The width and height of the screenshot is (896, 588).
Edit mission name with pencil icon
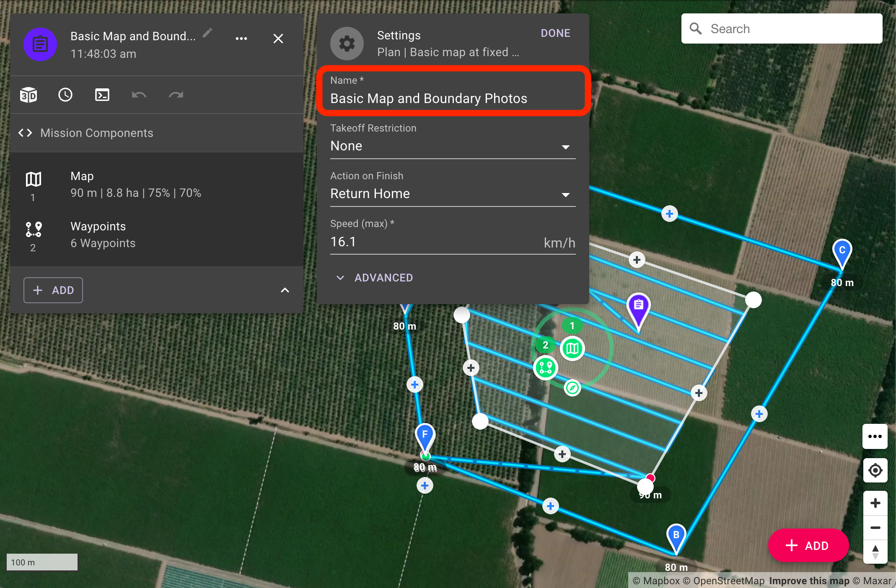click(207, 33)
